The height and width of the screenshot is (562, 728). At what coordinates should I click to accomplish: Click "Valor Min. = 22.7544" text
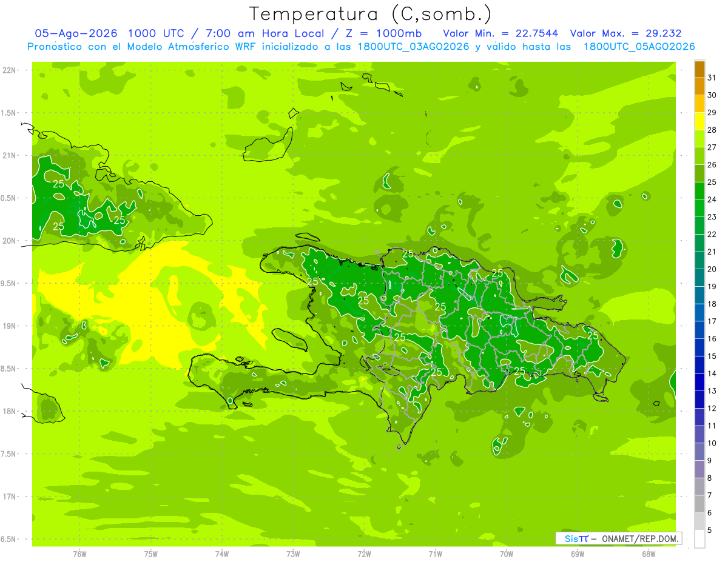(x=501, y=33)
